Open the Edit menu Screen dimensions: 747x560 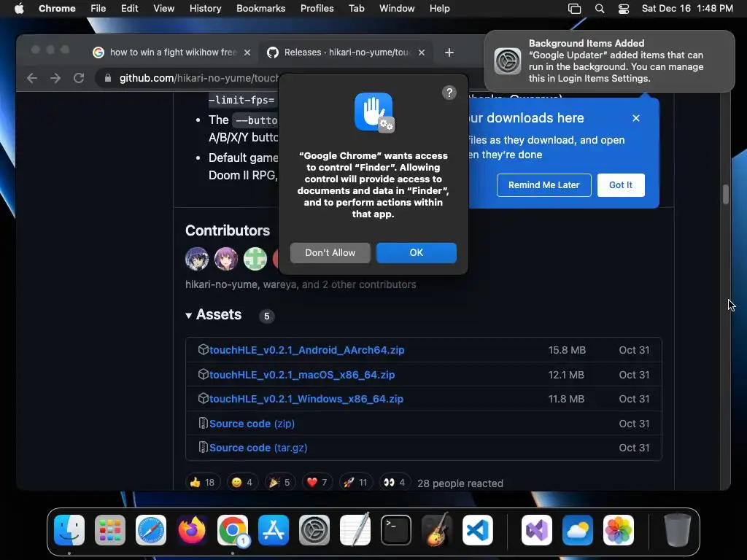pyautogui.click(x=129, y=9)
